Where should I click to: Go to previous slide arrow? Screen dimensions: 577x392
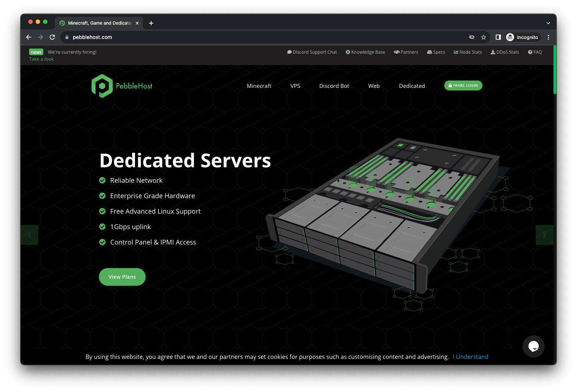[29, 235]
